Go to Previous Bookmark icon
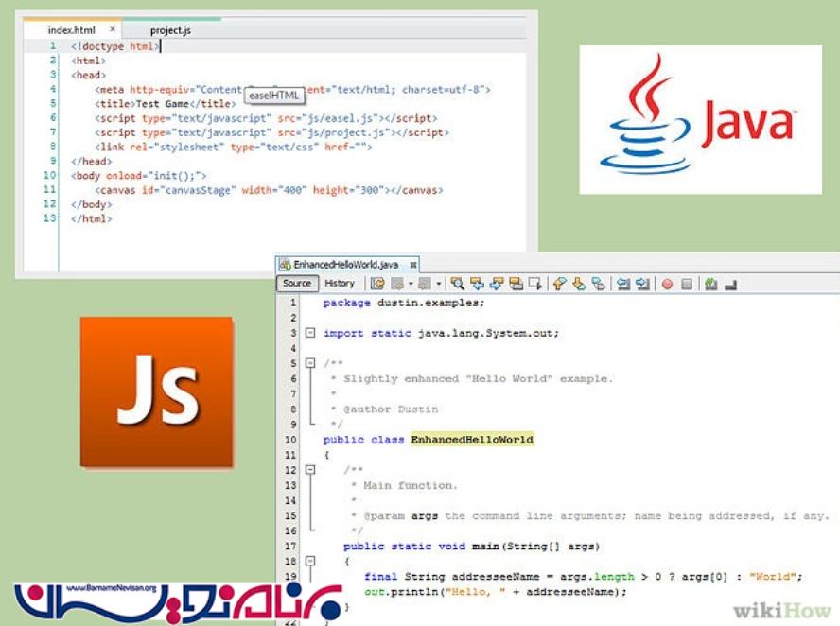The image size is (840, 626). click(559, 284)
